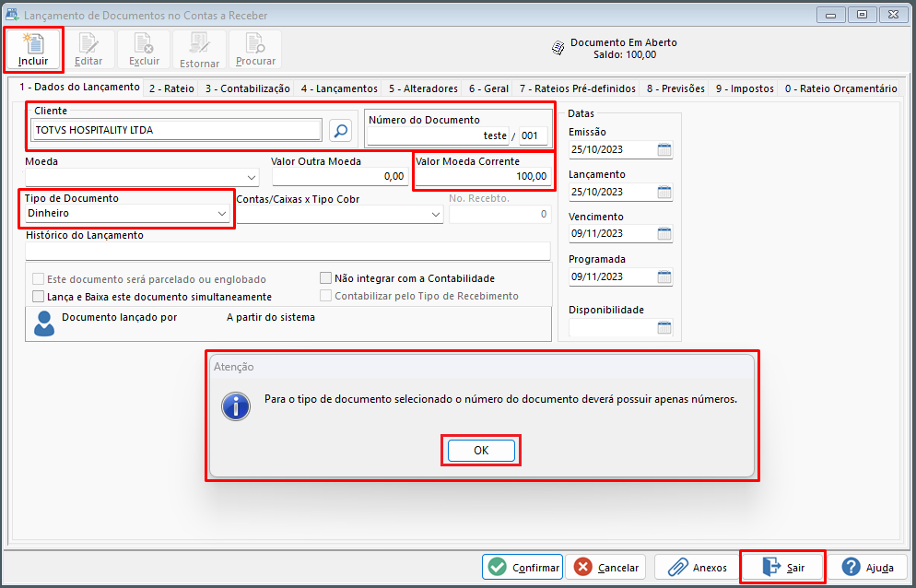Check 'Lança e Baixa este documento simultaneamente'
The image size is (916, 588).
[38, 297]
